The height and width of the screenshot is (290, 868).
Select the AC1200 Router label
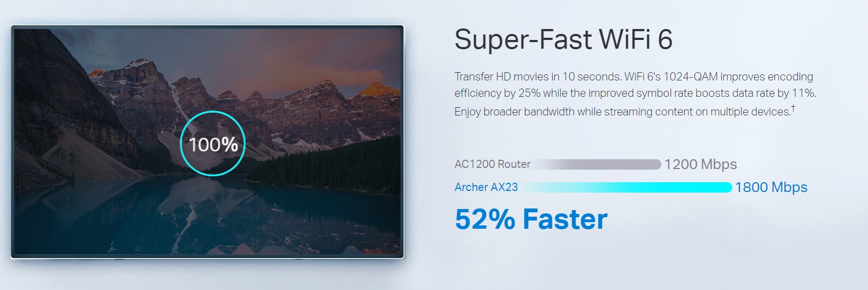(x=493, y=164)
